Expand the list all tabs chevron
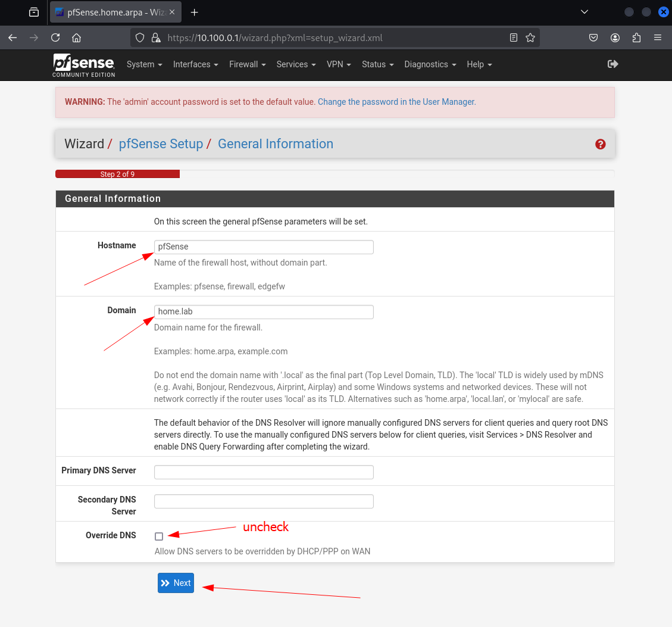This screenshot has width=672, height=627. [584, 12]
